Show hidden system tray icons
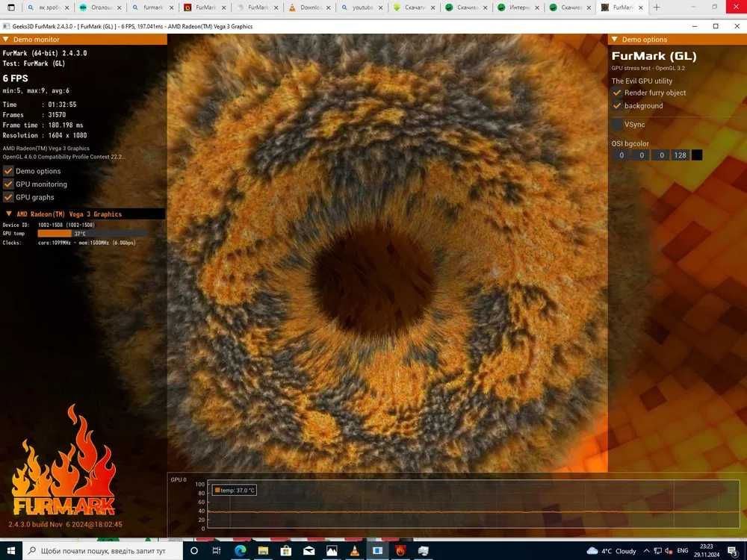747x560 pixels. pyautogui.click(x=646, y=551)
